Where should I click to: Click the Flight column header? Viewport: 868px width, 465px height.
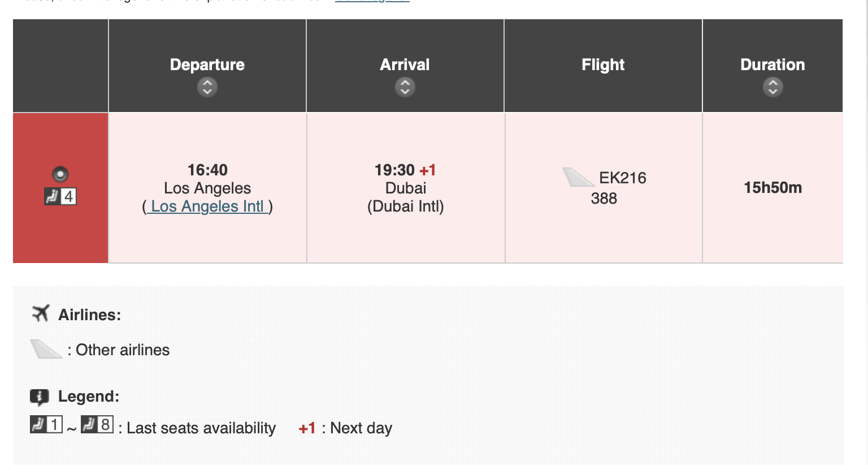603,65
